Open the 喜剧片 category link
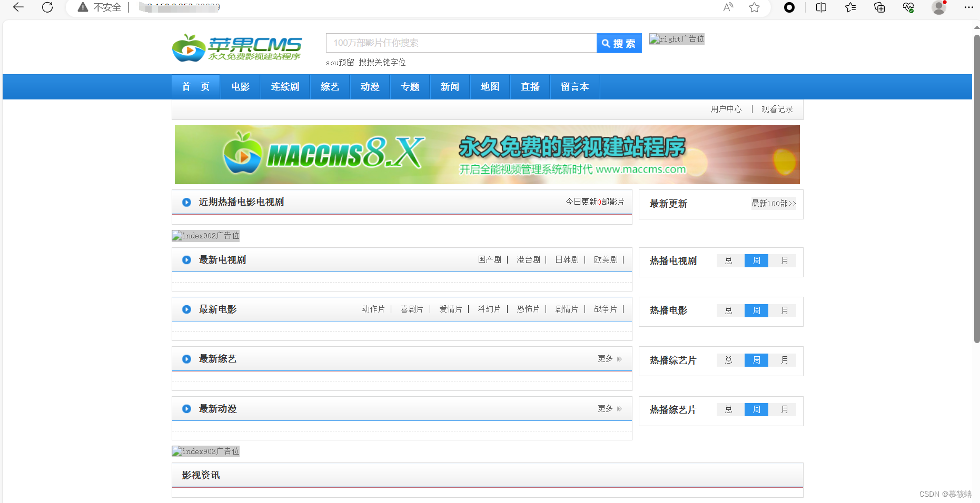Image resolution: width=980 pixels, height=503 pixels. coord(412,309)
